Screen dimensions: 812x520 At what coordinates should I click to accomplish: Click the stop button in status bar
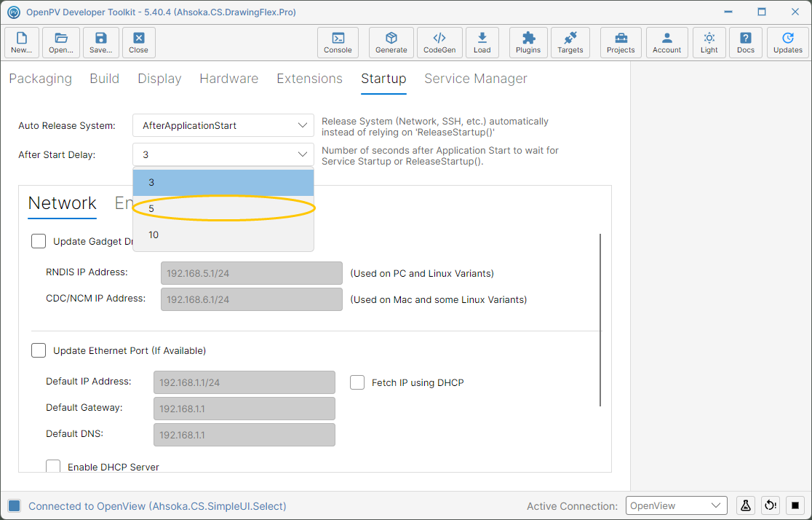click(795, 505)
